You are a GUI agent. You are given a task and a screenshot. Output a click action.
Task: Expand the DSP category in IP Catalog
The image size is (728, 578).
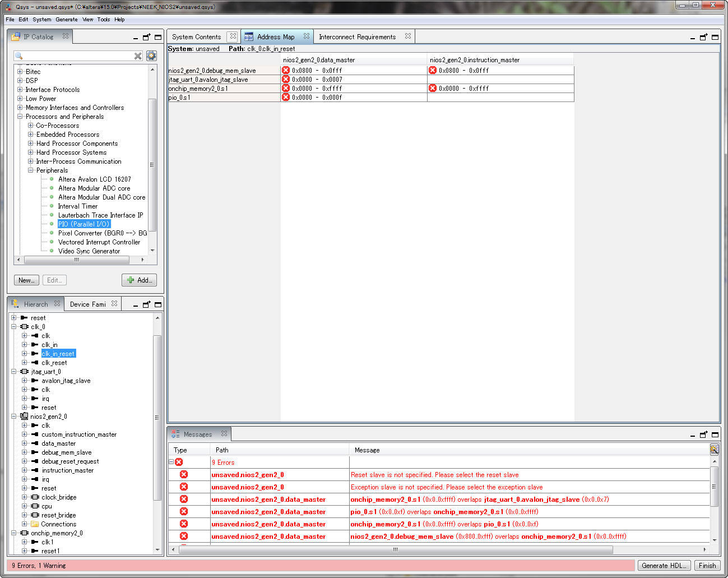[x=20, y=81]
